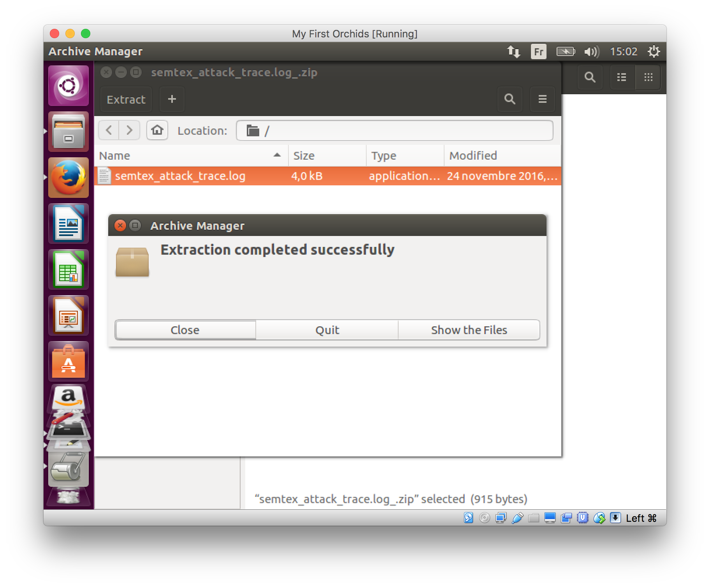Open LibreOffice Calc from launcher

(x=69, y=269)
